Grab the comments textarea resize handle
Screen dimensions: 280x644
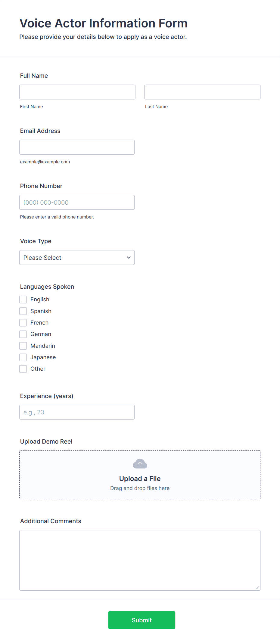click(x=257, y=587)
